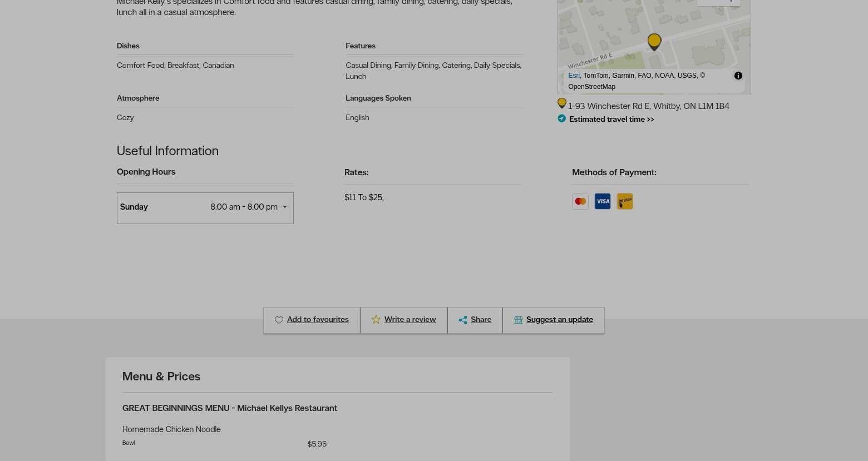
Task: Click the Suggest an update text
Action: click(x=559, y=320)
